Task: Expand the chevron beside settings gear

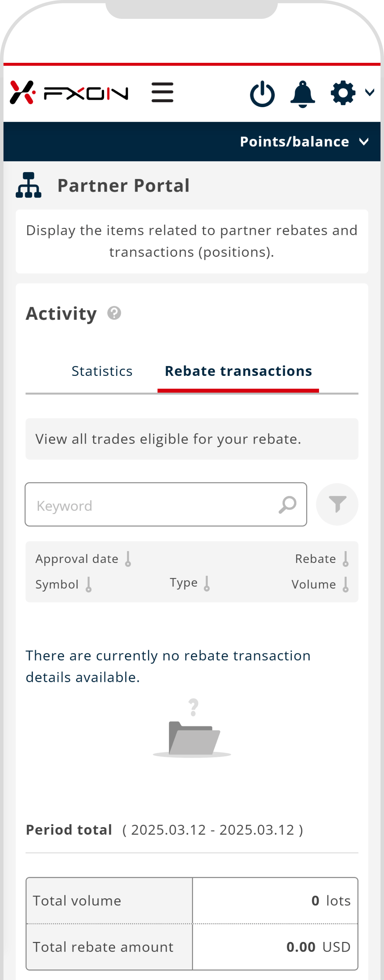Action: pyautogui.click(x=370, y=92)
